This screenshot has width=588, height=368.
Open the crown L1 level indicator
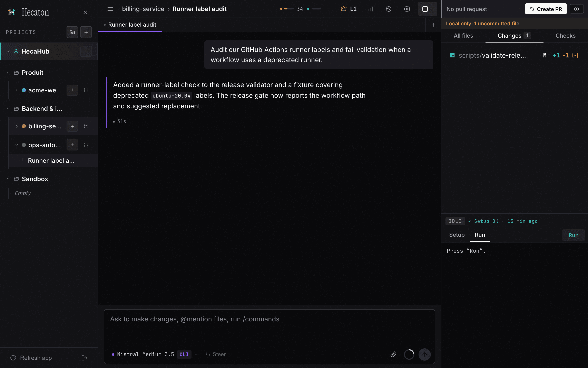point(349,9)
